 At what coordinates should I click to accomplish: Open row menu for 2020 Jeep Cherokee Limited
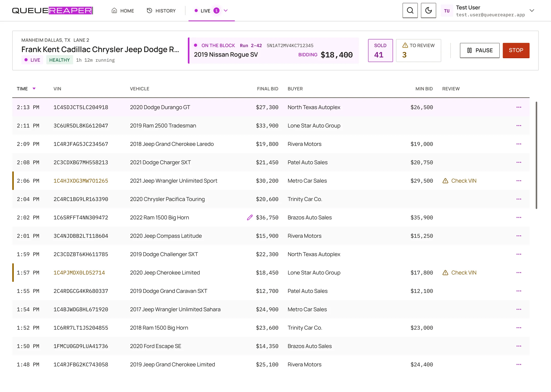point(519,273)
